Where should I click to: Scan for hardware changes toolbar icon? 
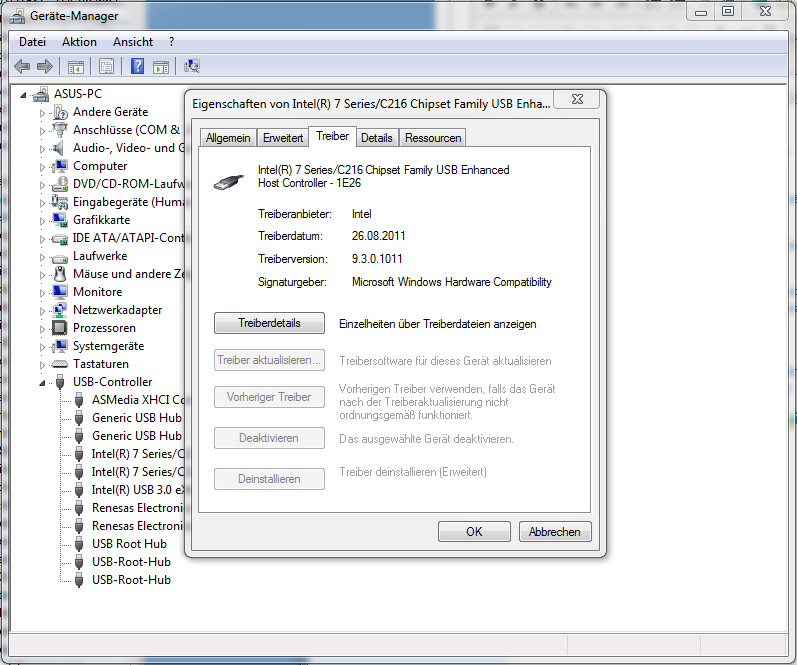coord(192,66)
